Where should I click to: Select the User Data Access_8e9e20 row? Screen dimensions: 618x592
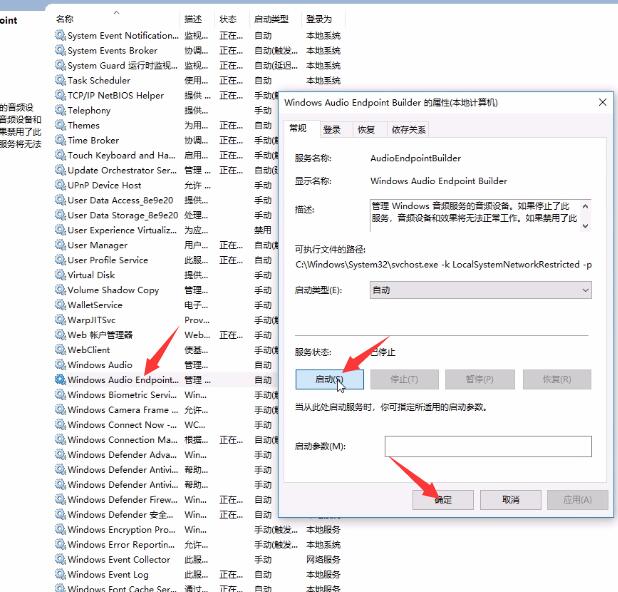point(166,200)
